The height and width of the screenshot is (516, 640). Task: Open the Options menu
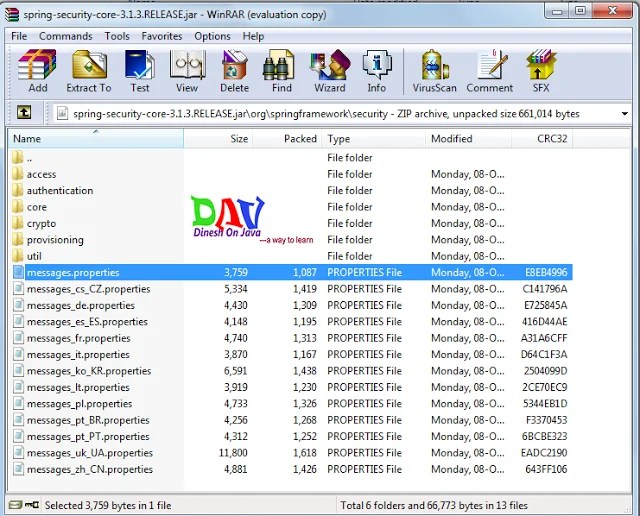(212, 36)
